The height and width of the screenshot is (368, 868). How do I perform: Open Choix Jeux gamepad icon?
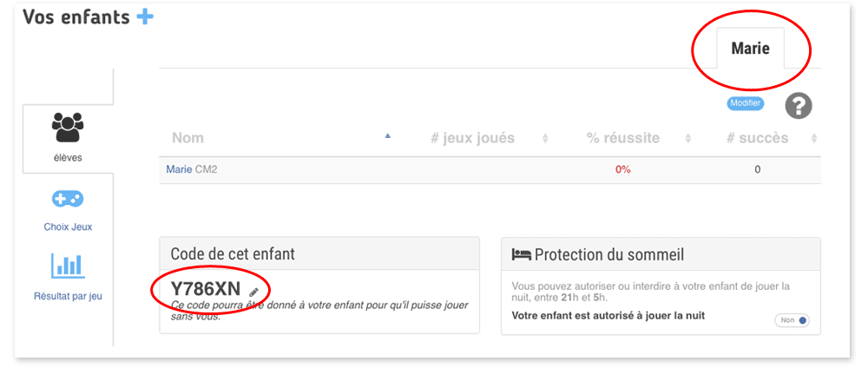[68, 199]
